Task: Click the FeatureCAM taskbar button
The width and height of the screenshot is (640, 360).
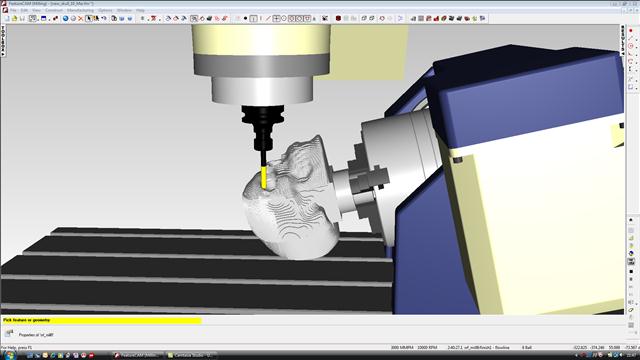Action: point(138,356)
